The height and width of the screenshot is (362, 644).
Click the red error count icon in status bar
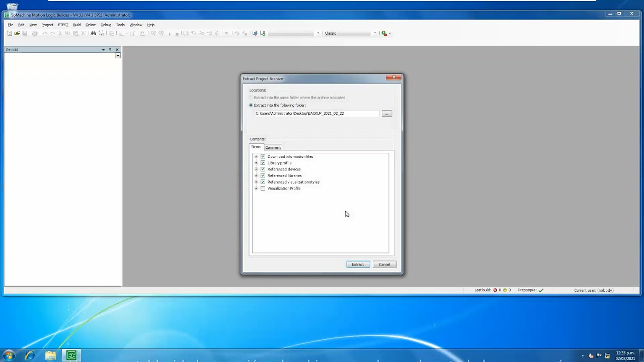click(495, 290)
